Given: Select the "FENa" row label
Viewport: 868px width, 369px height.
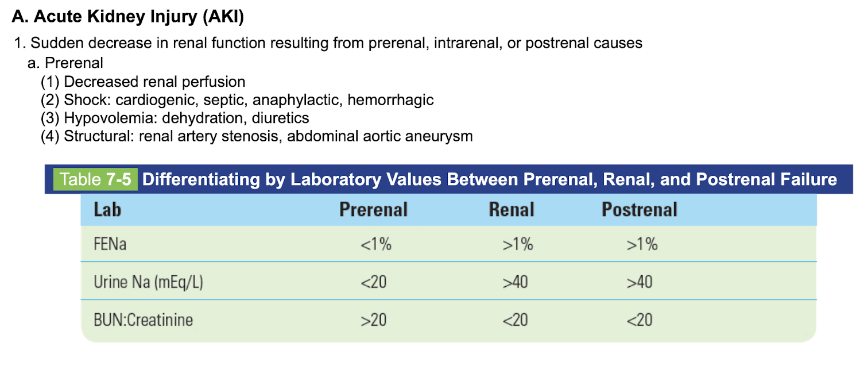Looking at the screenshot, I should coord(109,245).
